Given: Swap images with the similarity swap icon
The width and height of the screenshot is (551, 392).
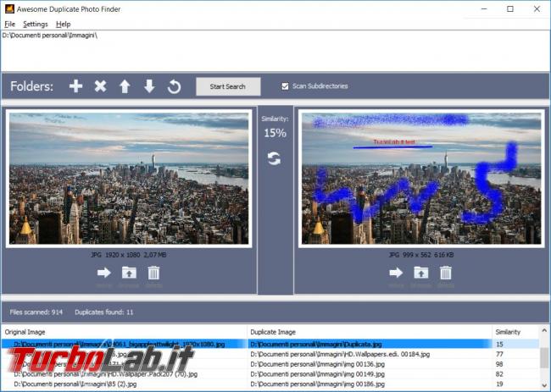Looking at the screenshot, I should click(274, 158).
